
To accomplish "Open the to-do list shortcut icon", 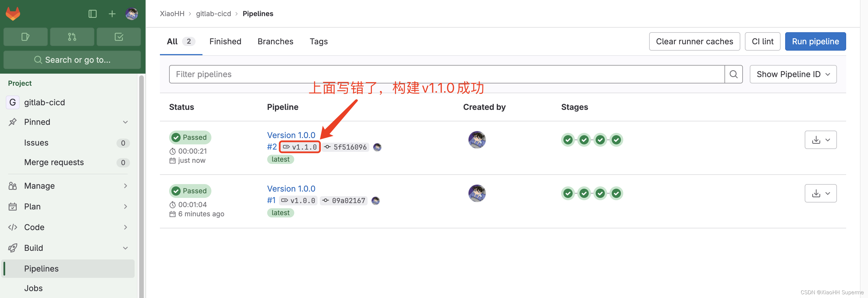I will pos(118,37).
